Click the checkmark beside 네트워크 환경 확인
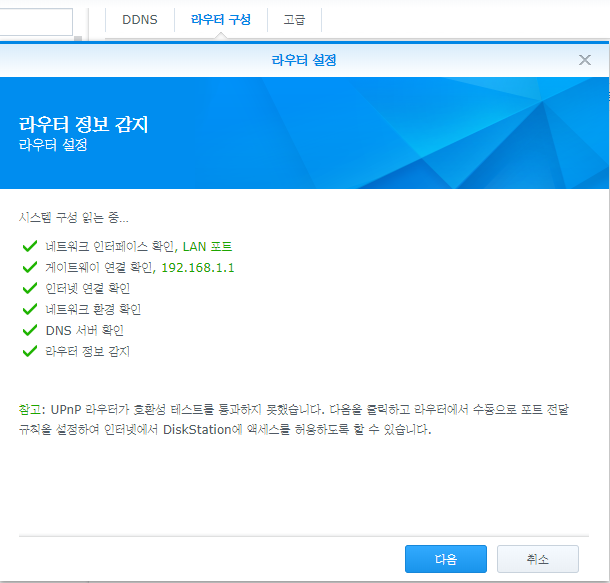The height and width of the screenshot is (583, 610). tap(30, 309)
